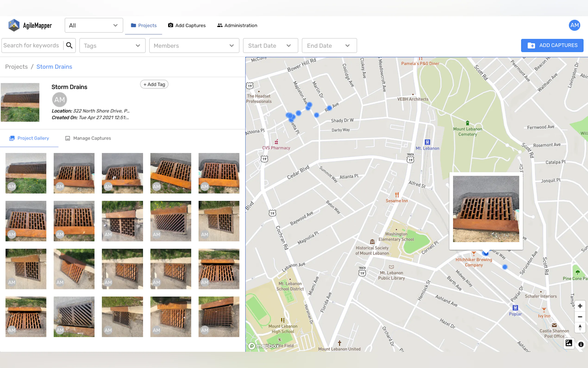
Task: Open the Members filter dropdown
Action: click(x=194, y=45)
